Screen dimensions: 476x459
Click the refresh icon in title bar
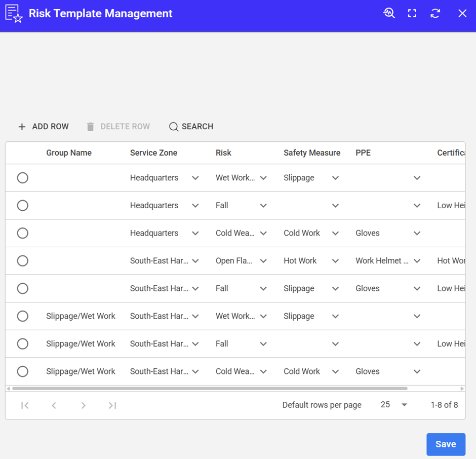pos(435,14)
